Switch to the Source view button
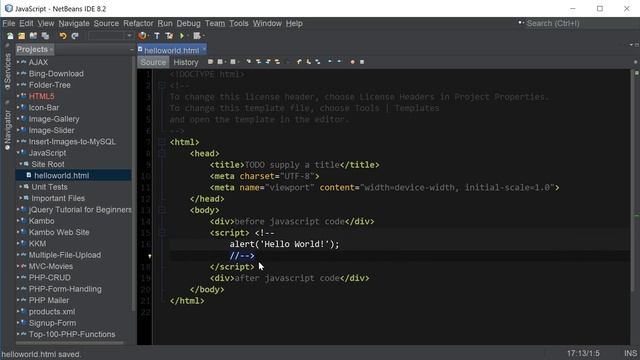The image size is (640, 360). point(153,62)
